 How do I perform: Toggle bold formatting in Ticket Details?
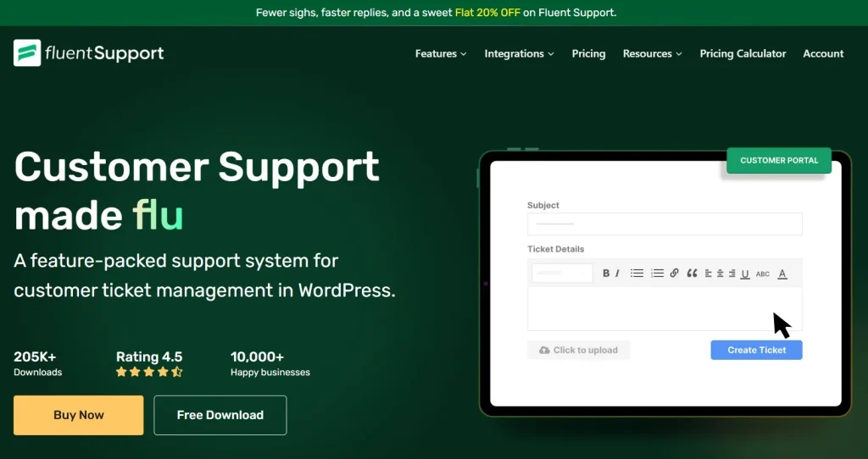coord(606,274)
